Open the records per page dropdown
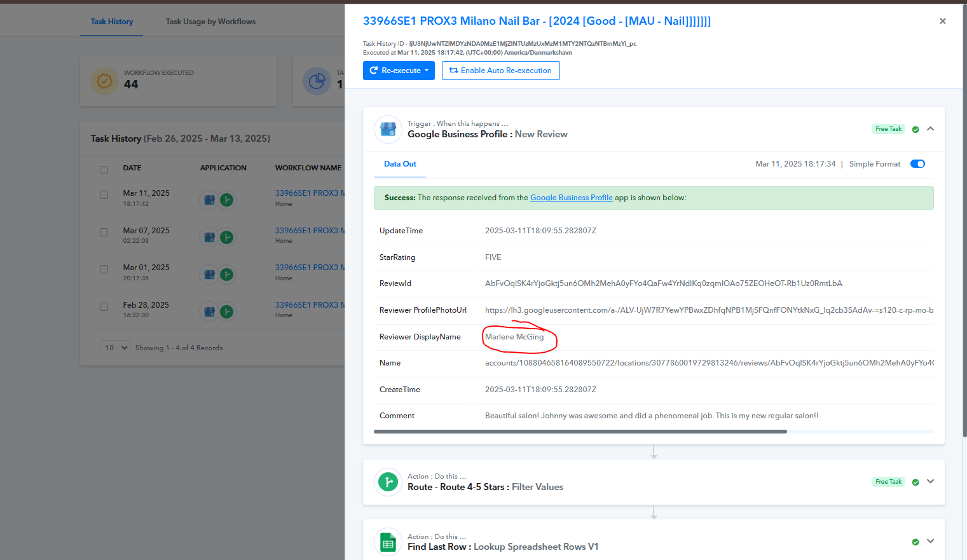The width and height of the screenshot is (967, 560). pos(115,348)
